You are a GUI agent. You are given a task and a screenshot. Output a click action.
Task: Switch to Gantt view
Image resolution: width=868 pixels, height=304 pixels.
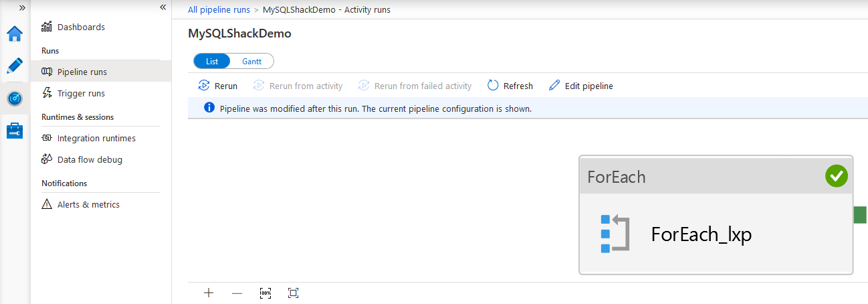[251, 61]
